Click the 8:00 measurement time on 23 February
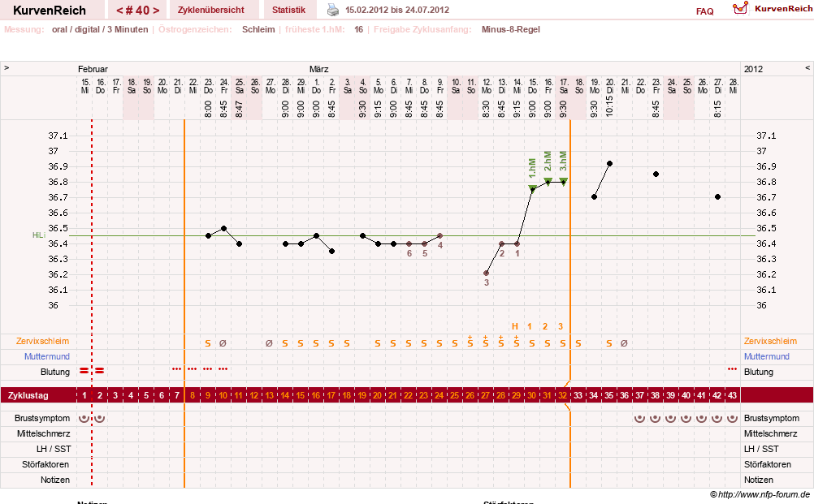The width and height of the screenshot is (814, 504). pos(208,109)
